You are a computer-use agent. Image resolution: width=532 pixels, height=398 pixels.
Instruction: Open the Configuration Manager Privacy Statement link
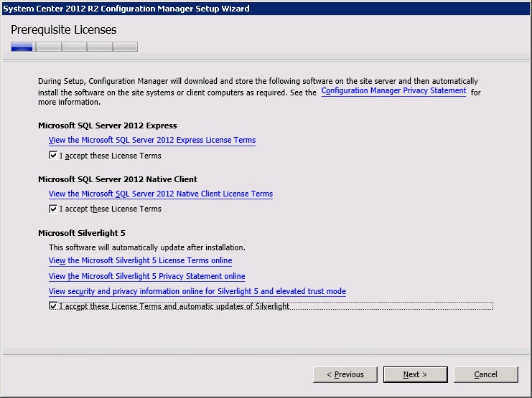click(393, 91)
